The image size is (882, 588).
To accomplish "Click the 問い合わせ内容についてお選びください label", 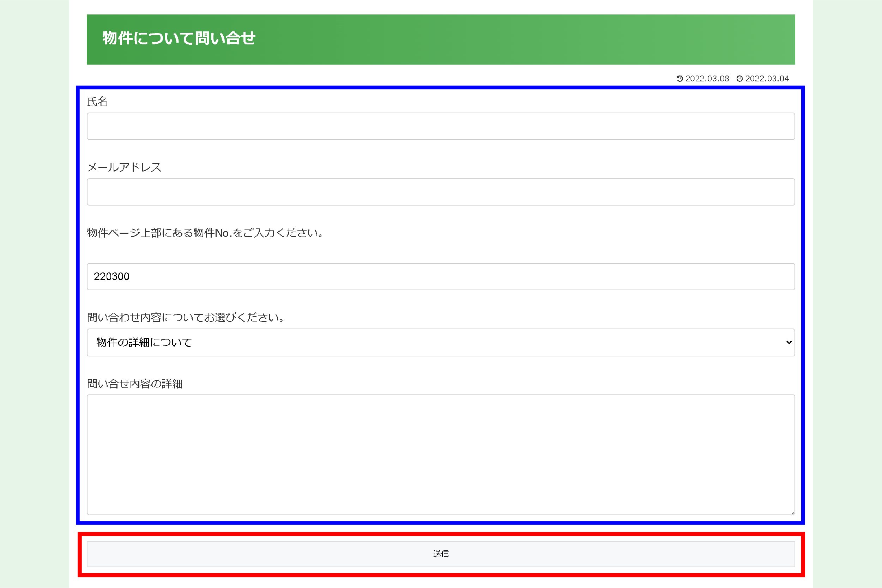I will 186,318.
